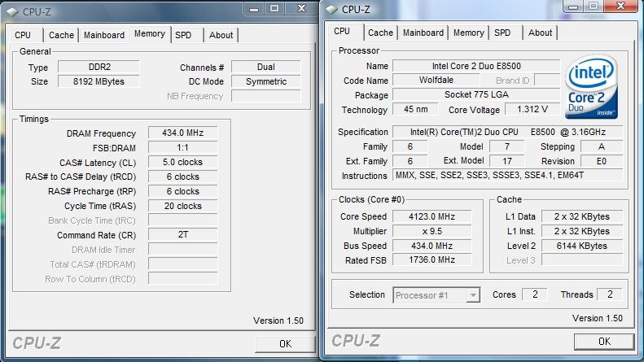Screen dimensions: 644x362
Task: Click the empty NB Frequency field
Action: pyautogui.click(x=266, y=96)
